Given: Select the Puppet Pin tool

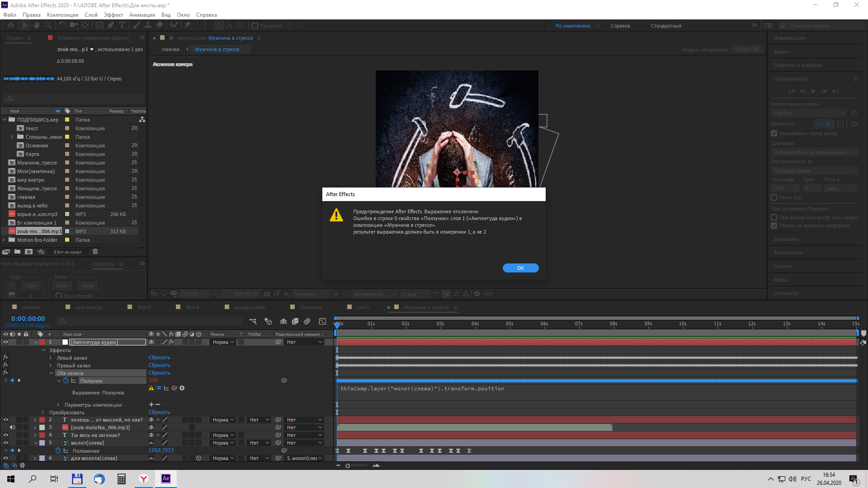Looking at the screenshot, I should point(187,25).
